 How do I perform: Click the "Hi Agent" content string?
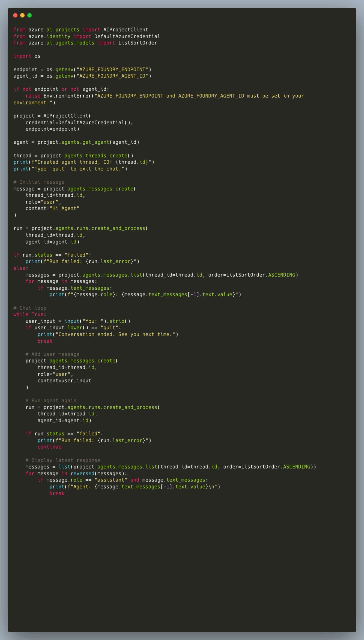[x=64, y=208]
